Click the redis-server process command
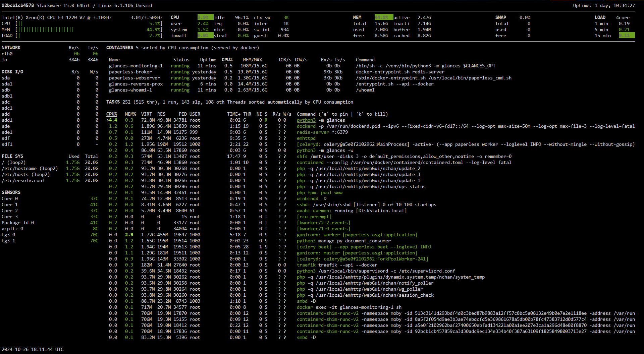 tap(322, 132)
